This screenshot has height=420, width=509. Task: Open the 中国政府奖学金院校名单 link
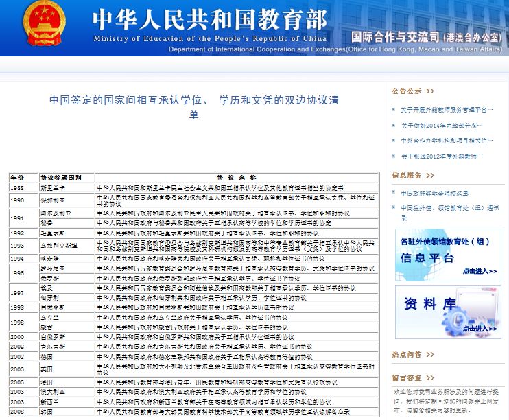click(435, 194)
